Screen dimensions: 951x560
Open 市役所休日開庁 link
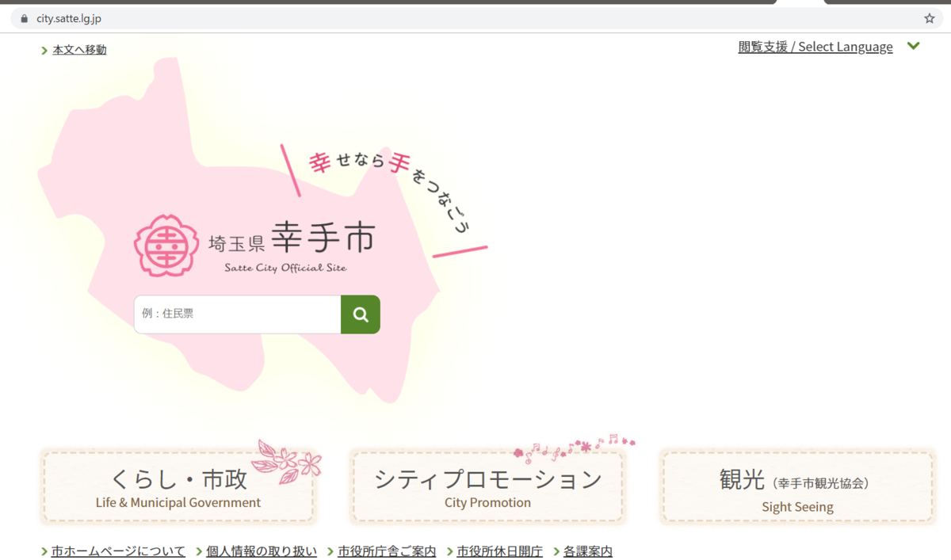tap(499, 551)
